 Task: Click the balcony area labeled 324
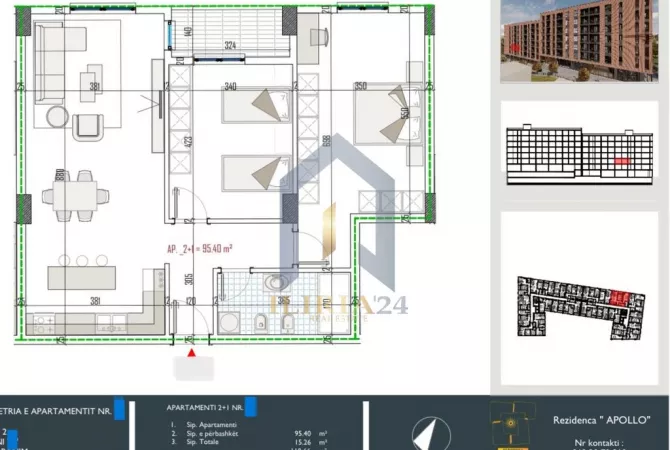(x=232, y=35)
